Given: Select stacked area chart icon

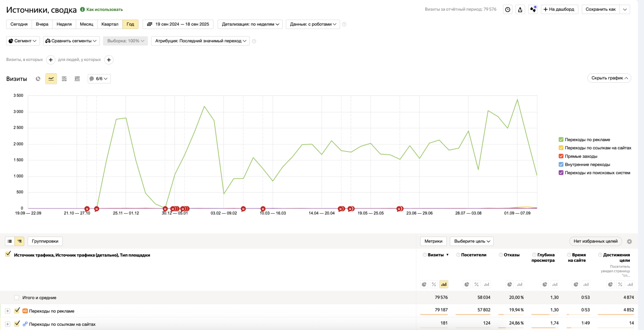Looking at the screenshot, I should tap(64, 79).
